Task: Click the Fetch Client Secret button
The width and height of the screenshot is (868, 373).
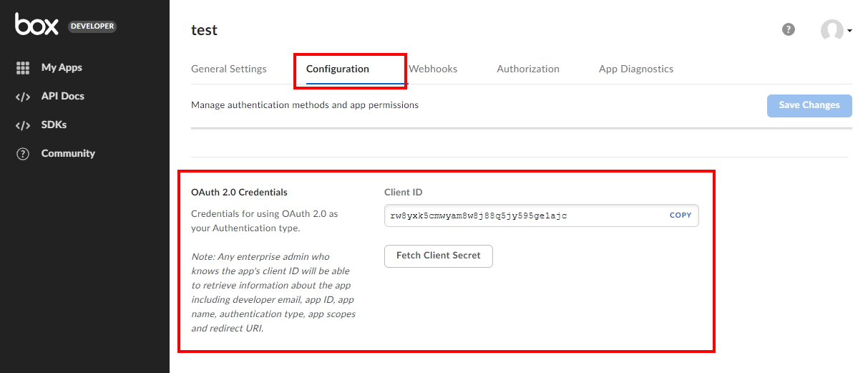Action: click(x=439, y=256)
